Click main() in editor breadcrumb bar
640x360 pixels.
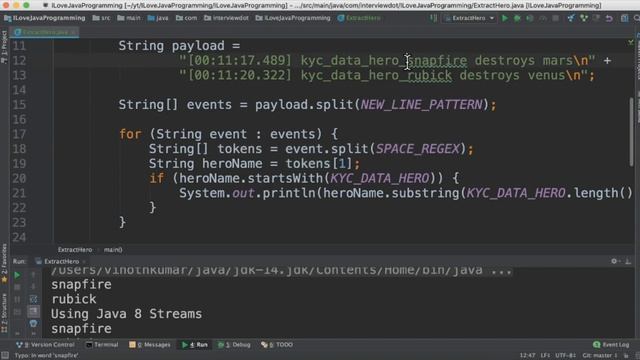[x=113, y=250]
